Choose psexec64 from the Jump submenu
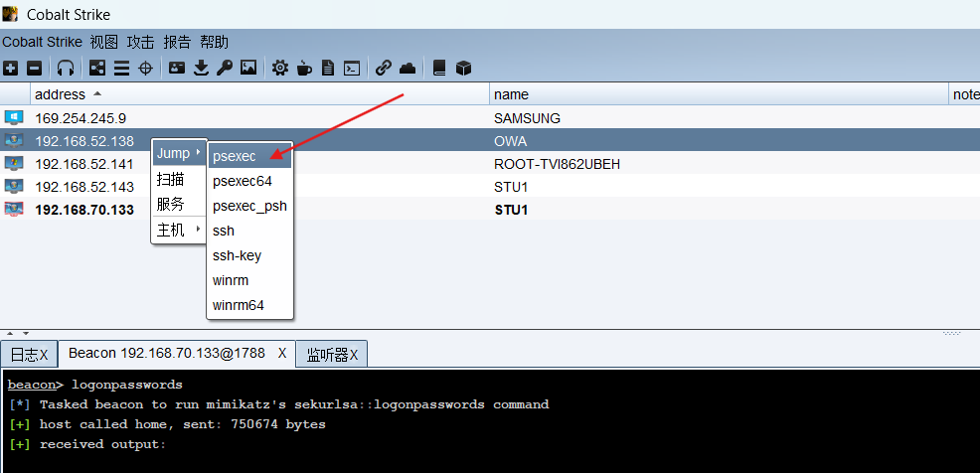 (x=250, y=181)
